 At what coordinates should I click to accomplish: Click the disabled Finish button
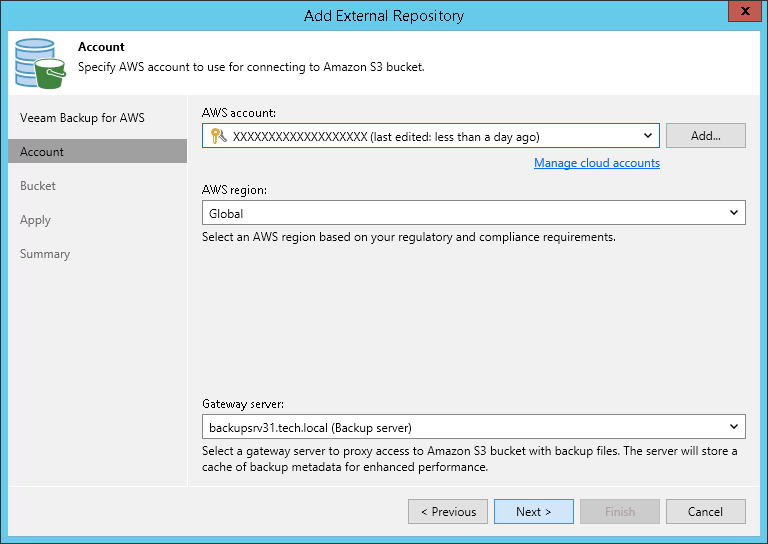point(620,512)
